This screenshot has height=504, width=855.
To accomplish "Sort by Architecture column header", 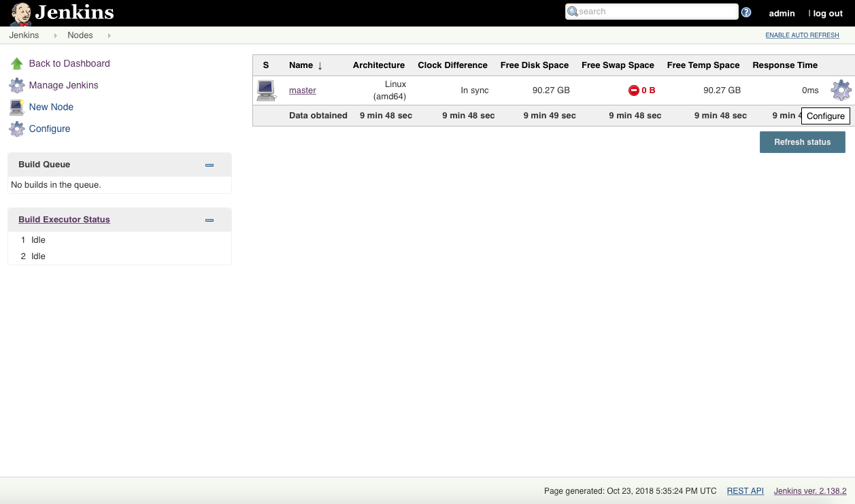I will [379, 65].
